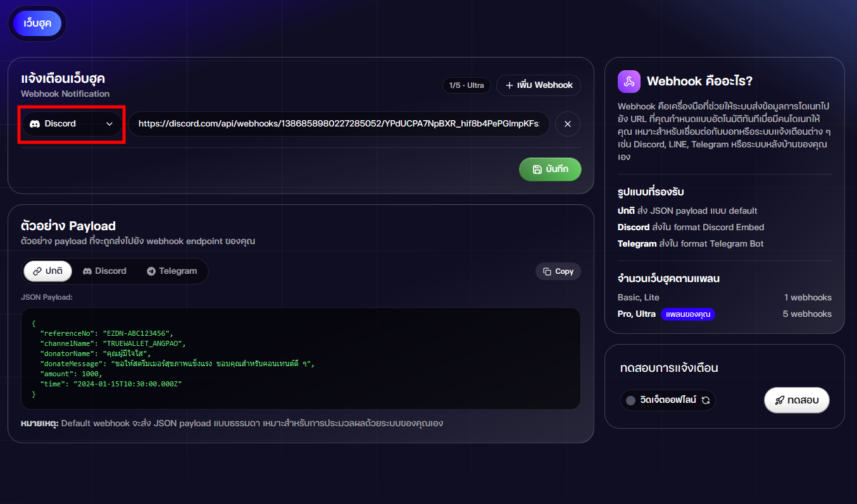Click the 1/5 · Ultra badge

pos(466,85)
